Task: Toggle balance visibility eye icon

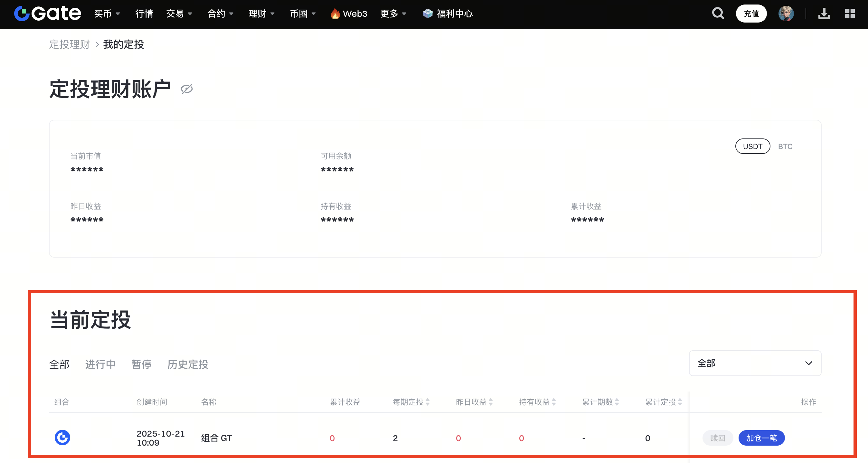Action: 186,89
